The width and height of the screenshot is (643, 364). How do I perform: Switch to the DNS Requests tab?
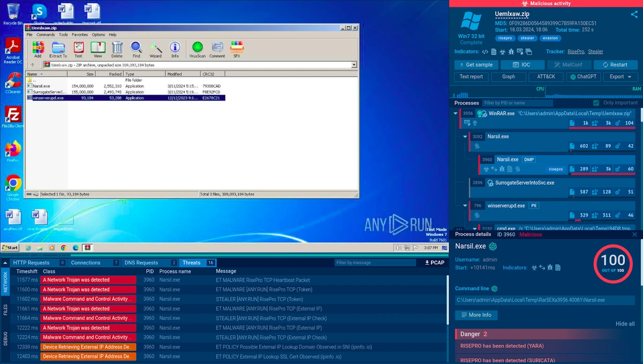click(x=141, y=263)
